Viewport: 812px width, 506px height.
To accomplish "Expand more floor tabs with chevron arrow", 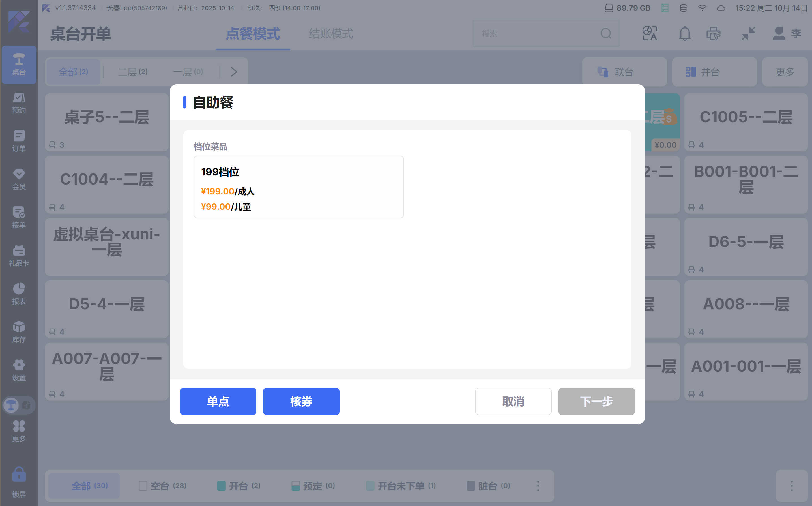I will click(x=234, y=72).
